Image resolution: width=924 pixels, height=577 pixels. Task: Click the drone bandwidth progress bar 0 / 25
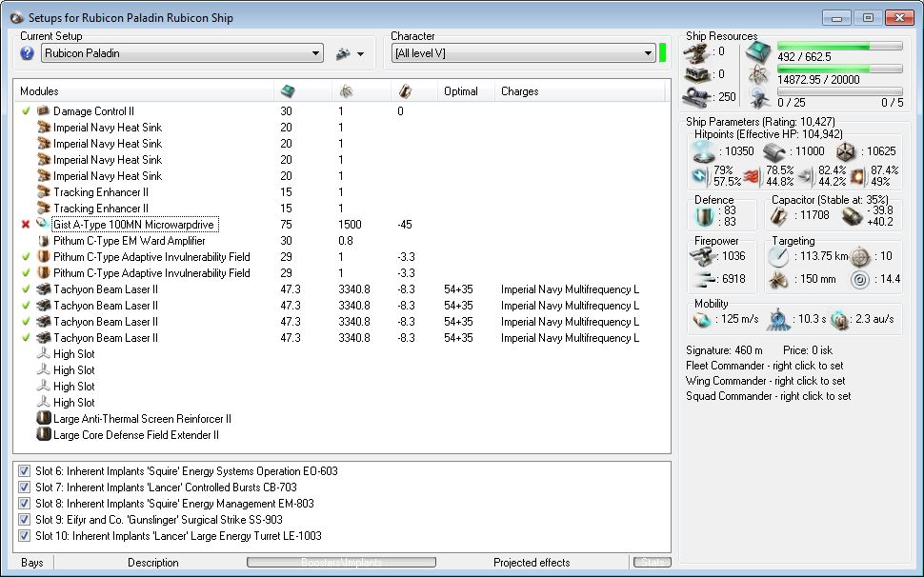[840, 91]
